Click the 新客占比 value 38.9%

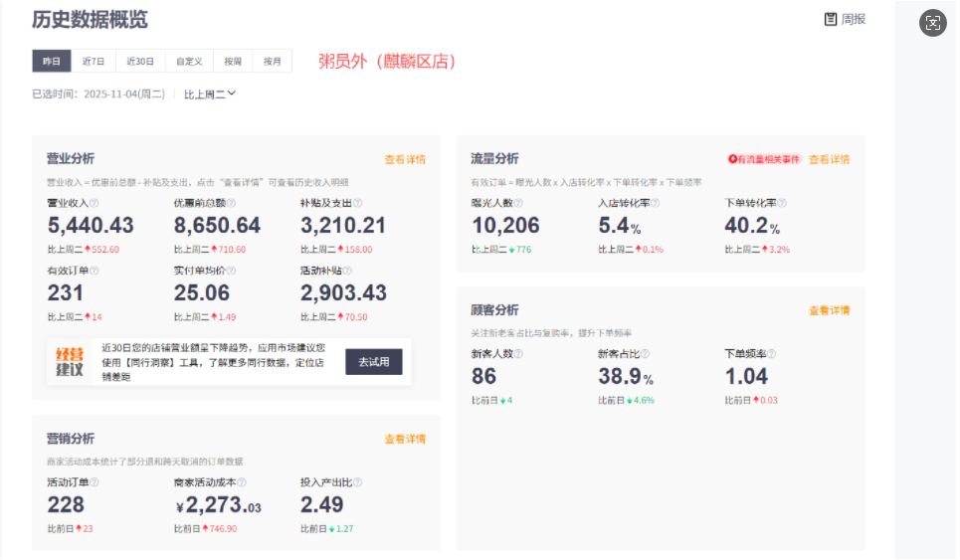coord(626,376)
